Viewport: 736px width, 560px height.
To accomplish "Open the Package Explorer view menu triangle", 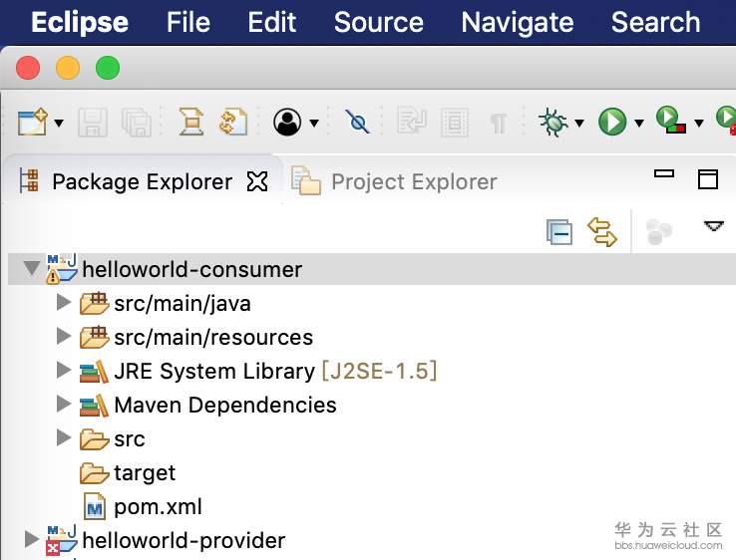I will (713, 227).
